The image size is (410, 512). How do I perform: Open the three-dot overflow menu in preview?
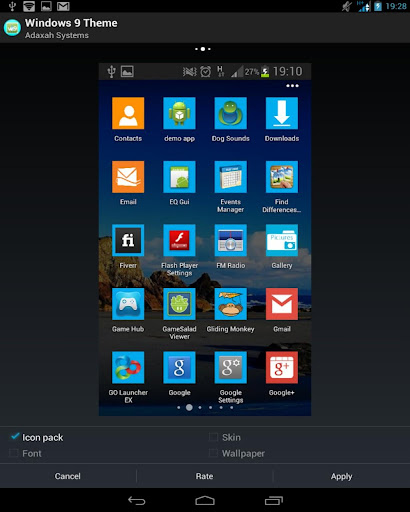[292, 86]
